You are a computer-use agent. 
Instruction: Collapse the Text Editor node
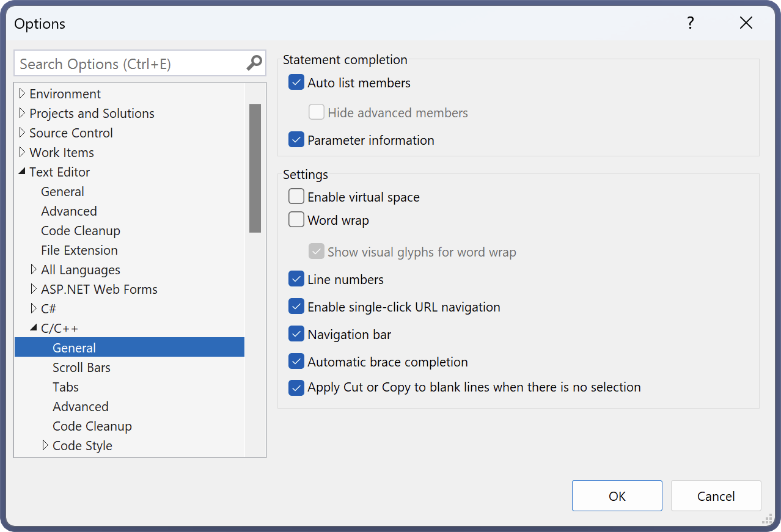click(23, 172)
